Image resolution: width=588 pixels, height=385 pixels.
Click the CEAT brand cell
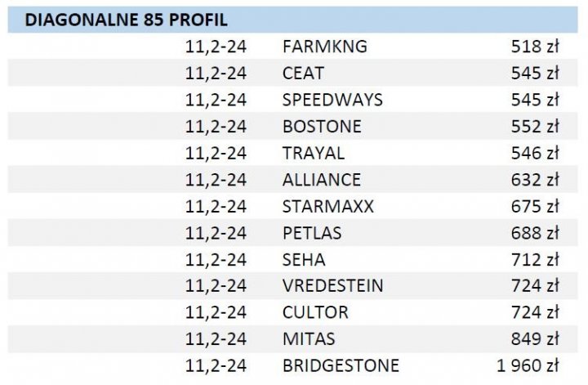point(303,74)
